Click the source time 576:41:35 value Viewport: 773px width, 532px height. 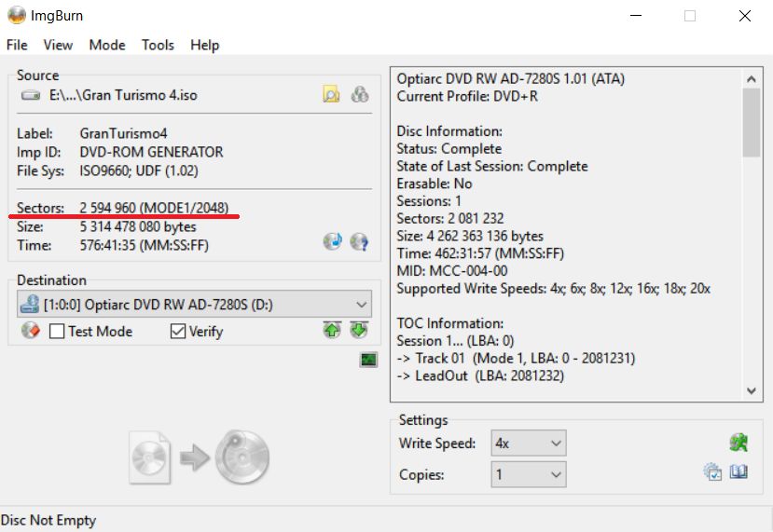click(x=144, y=245)
